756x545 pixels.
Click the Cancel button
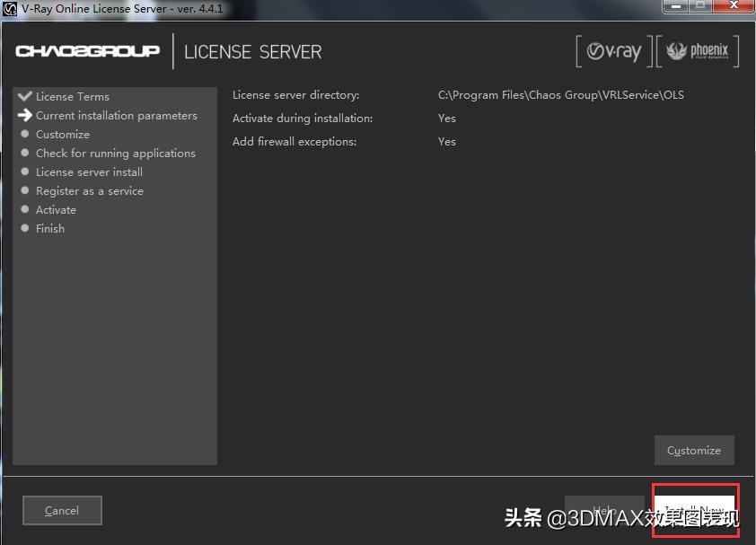61,510
